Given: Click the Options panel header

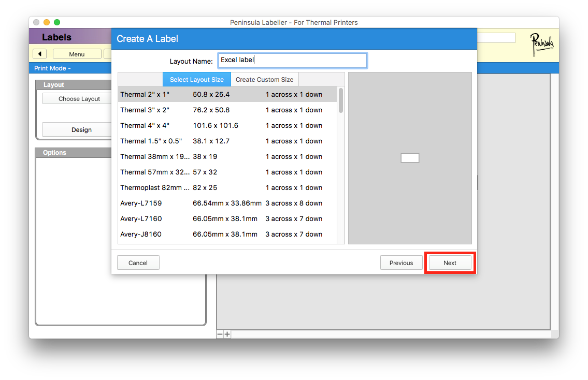Looking at the screenshot, I should pos(73,153).
